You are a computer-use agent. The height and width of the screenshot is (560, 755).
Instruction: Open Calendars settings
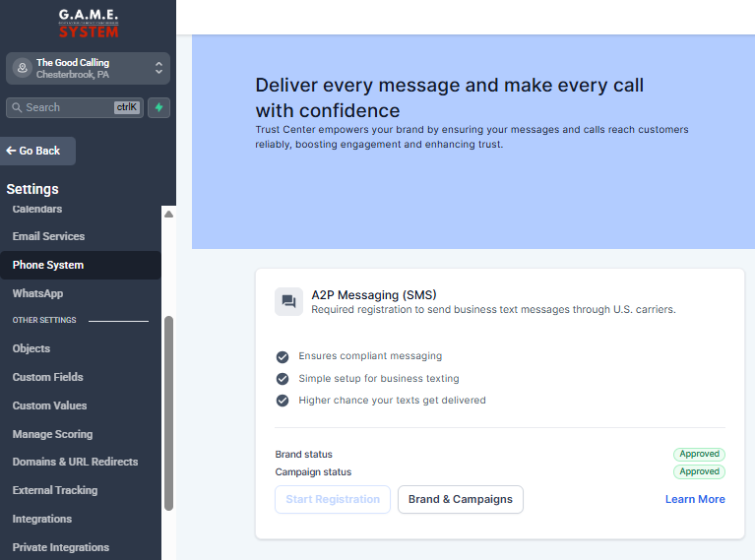click(x=37, y=209)
